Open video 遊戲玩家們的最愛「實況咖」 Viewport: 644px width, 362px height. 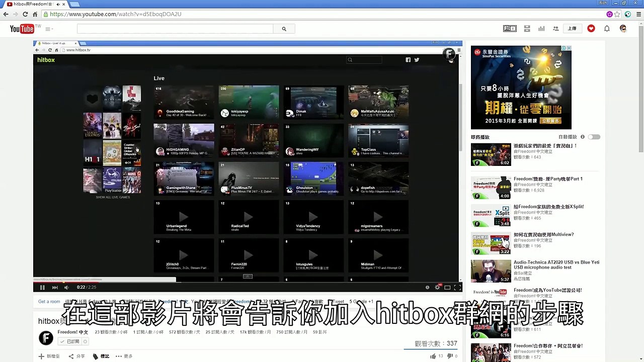pos(545,145)
